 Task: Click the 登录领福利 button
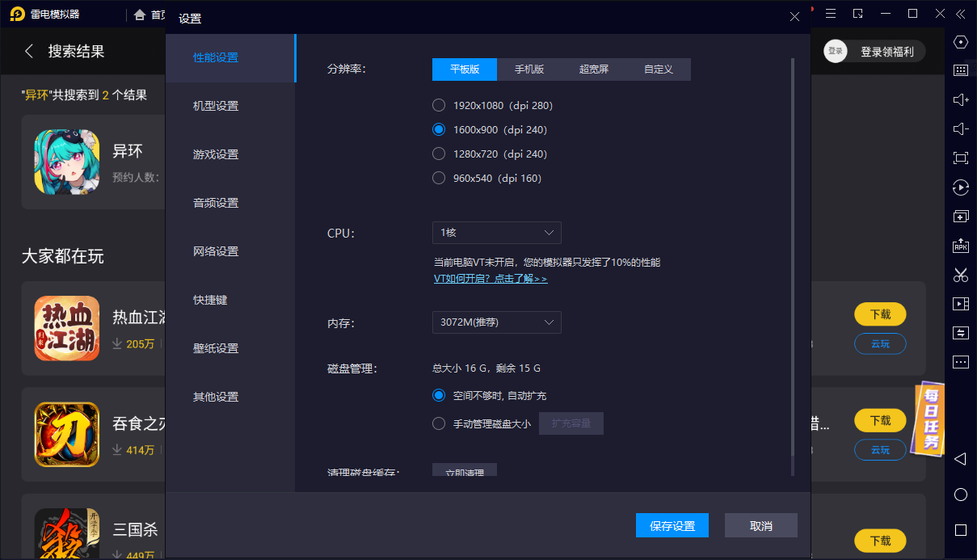pyautogui.click(x=887, y=51)
